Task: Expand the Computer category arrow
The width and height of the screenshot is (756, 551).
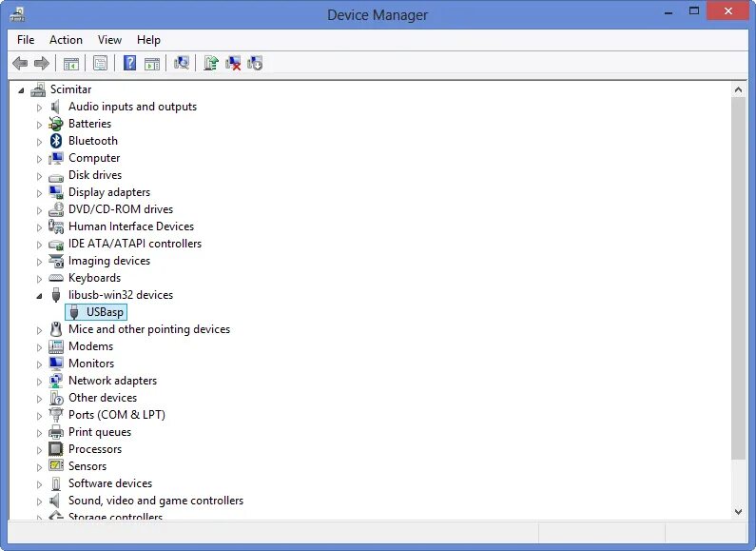Action: (39, 158)
